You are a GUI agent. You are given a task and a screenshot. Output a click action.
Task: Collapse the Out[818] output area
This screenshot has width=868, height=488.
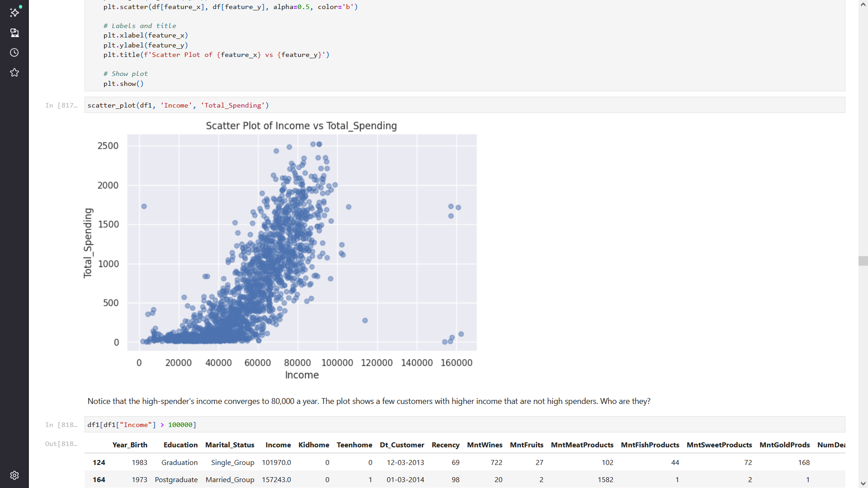pyautogui.click(x=60, y=443)
